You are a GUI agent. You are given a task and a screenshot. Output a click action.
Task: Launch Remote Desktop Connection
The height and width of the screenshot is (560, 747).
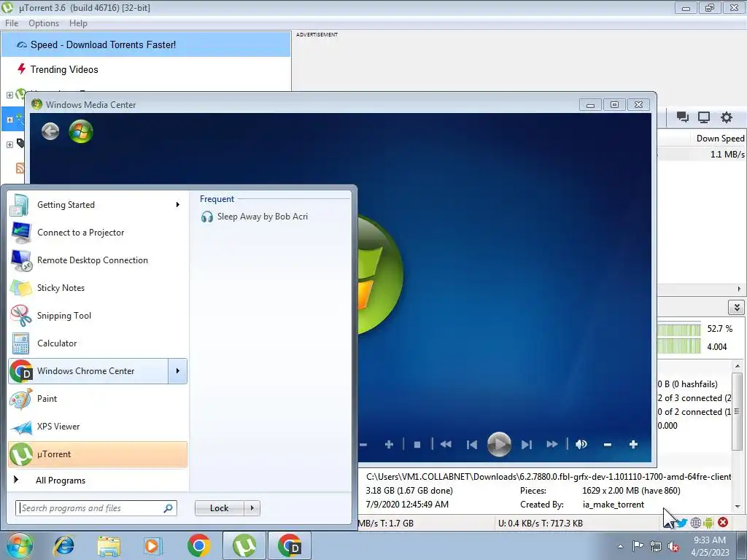click(x=98, y=260)
